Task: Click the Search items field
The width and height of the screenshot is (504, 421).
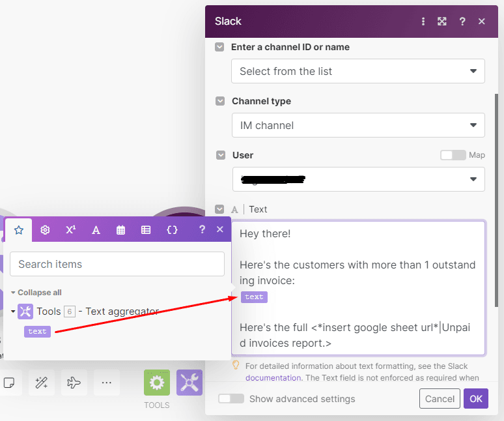Action: pyautogui.click(x=117, y=264)
